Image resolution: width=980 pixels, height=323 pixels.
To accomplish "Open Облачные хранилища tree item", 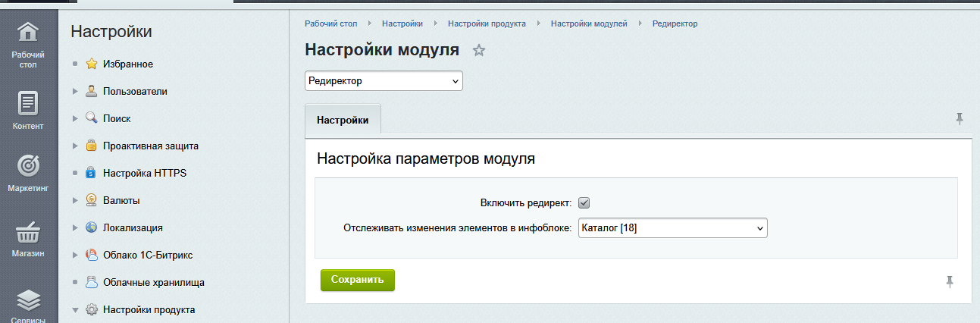I will pos(154,282).
